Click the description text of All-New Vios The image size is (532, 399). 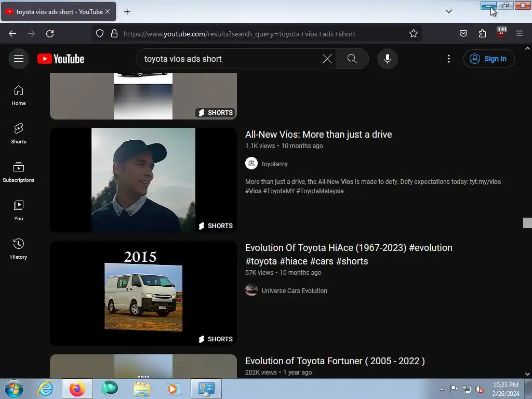(x=373, y=187)
